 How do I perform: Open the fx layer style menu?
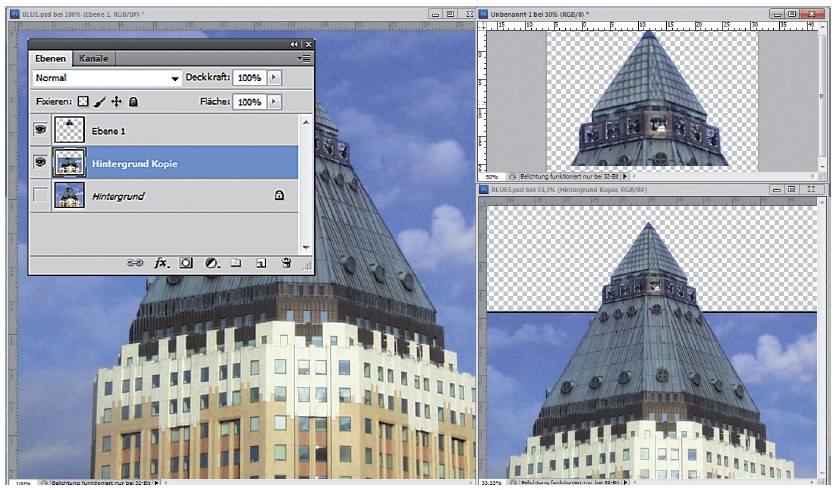pos(161,263)
